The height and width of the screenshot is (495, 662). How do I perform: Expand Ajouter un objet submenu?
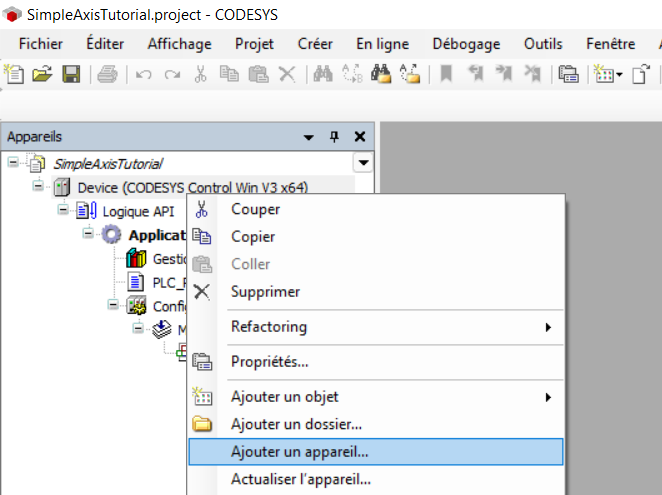pyautogui.click(x=376, y=397)
